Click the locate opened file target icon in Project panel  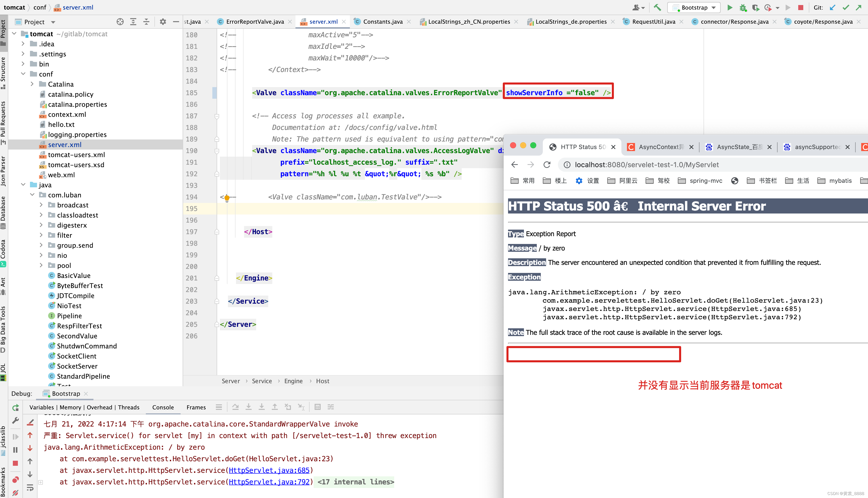pyautogui.click(x=120, y=22)
